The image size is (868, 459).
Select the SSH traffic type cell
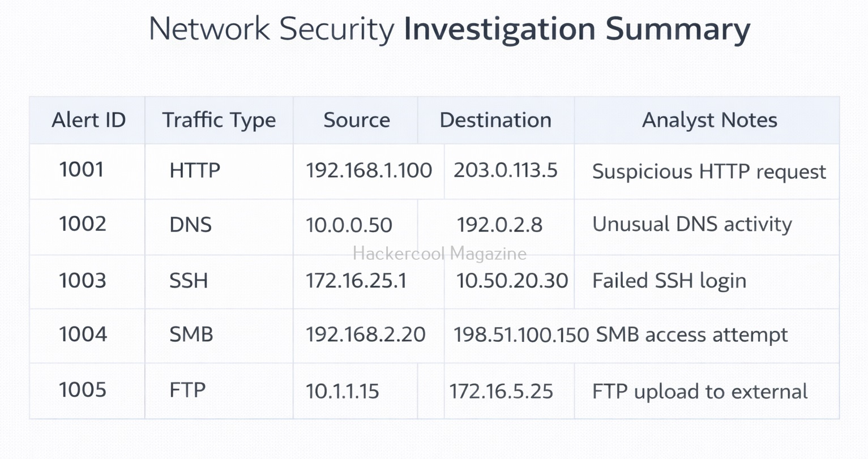189,281
